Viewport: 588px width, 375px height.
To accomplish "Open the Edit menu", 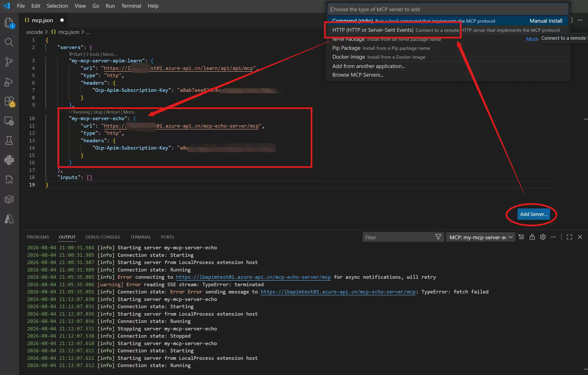I will (36, 6).
